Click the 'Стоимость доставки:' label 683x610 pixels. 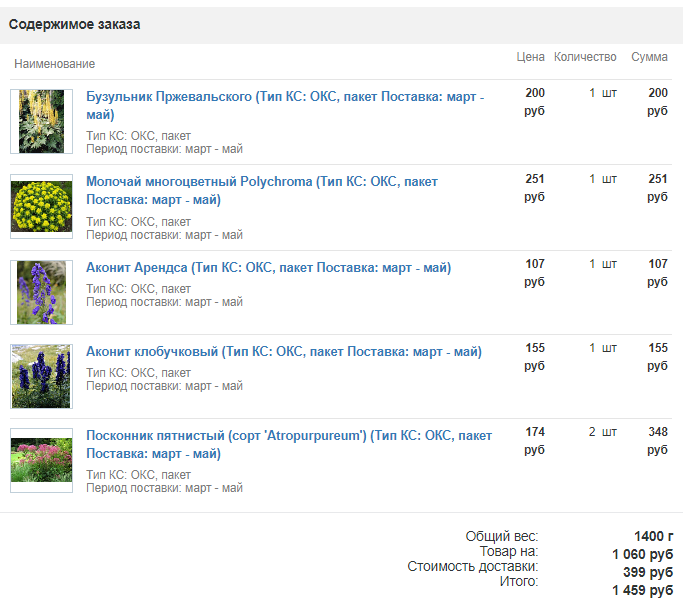coord(473,566)
